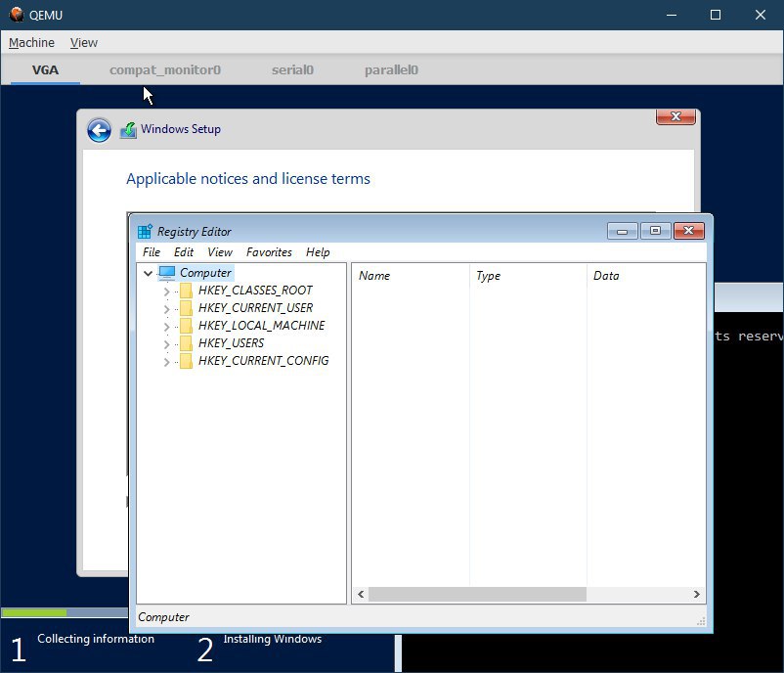Click the HKEY_CURRENT_CONFIG folder icon
Viewport: 784px width, 673px height.
(186, 361)
